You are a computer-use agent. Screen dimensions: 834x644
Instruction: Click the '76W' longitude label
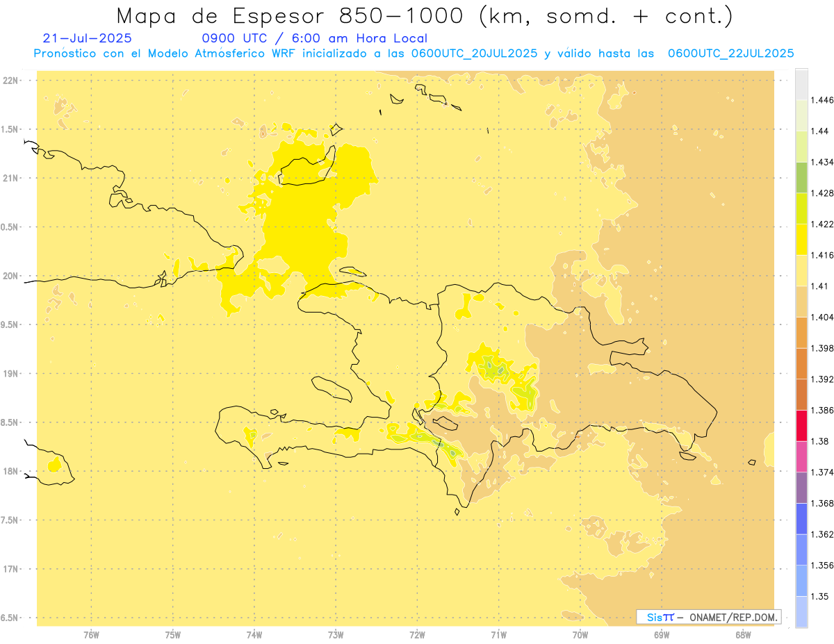click(x=91, y=635)
